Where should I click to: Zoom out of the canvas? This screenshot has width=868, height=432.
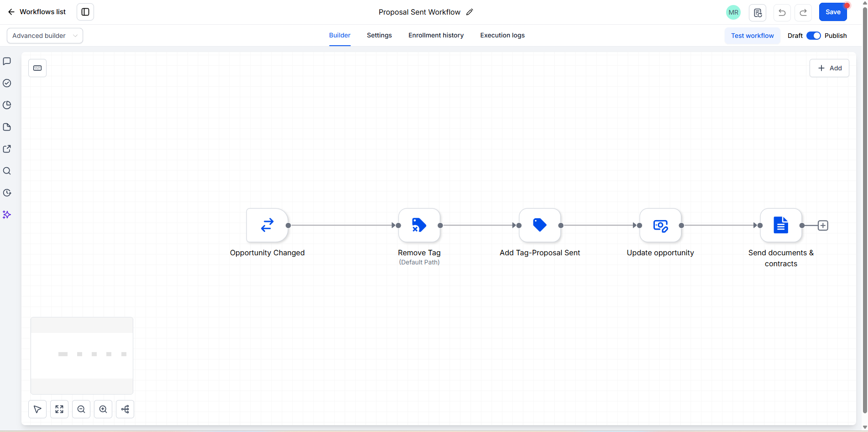pyautogui.click(x=81, y=409)
